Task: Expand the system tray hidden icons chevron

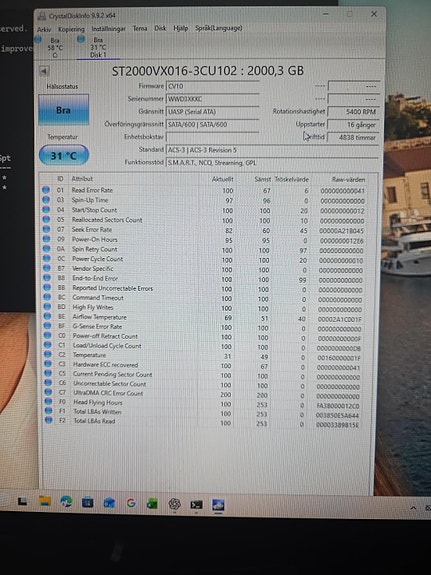Action: click(413, 508)
